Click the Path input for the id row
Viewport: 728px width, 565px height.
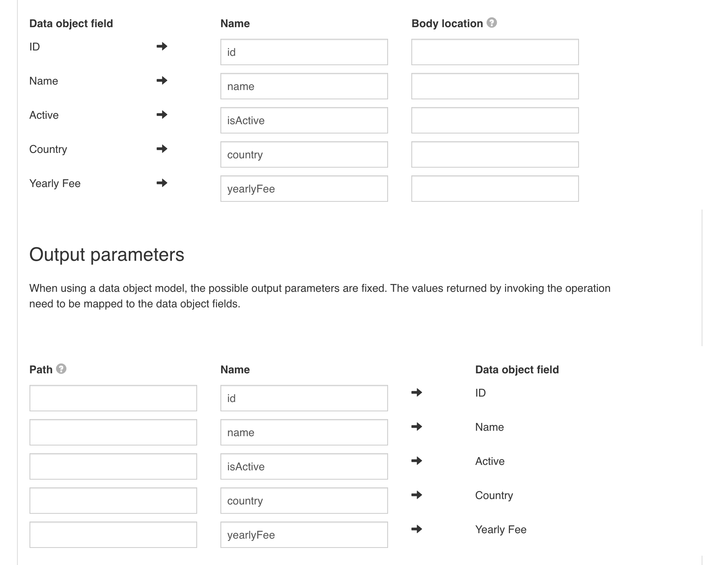click(113, 398)
